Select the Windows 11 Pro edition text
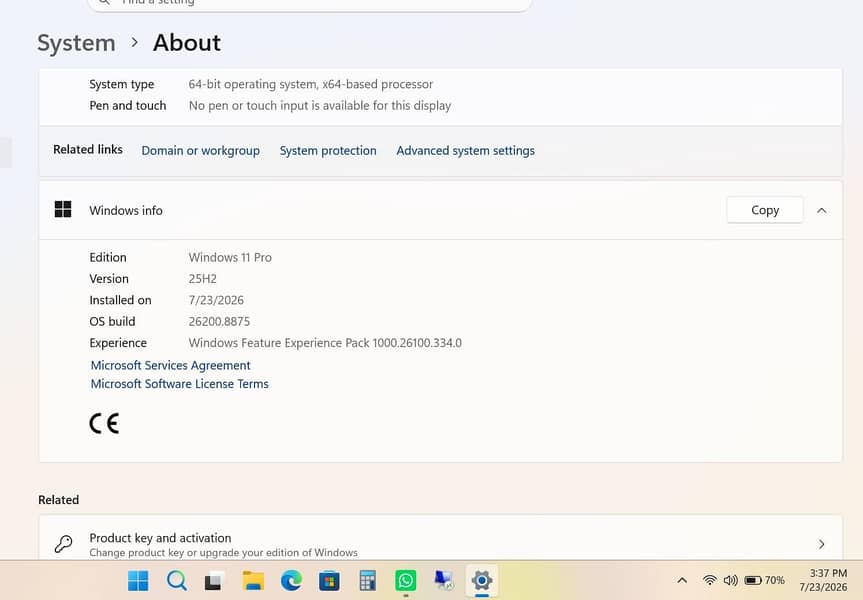 (x=230, y=258)
